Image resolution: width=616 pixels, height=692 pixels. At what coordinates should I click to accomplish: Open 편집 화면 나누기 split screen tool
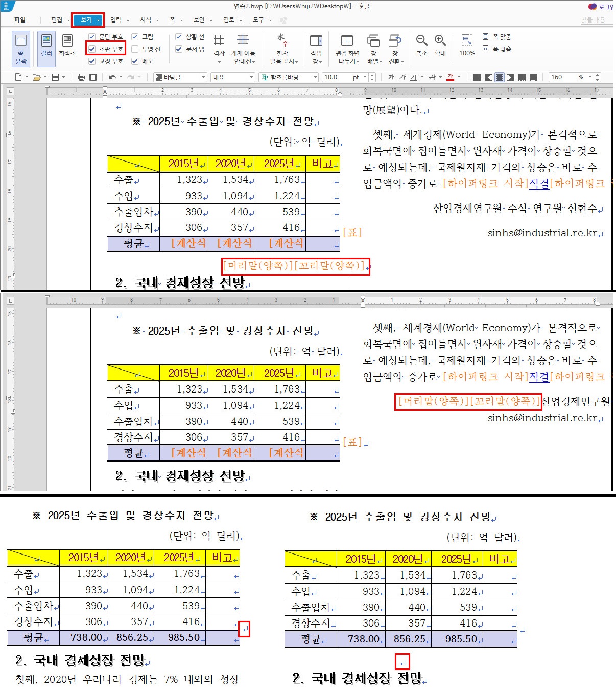(347, 49)
